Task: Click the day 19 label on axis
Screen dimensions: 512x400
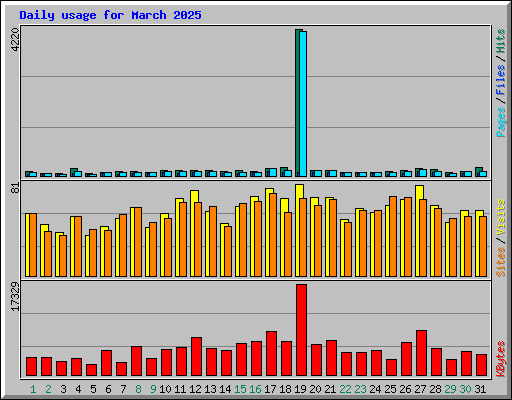Action: (x=300, y=389)
